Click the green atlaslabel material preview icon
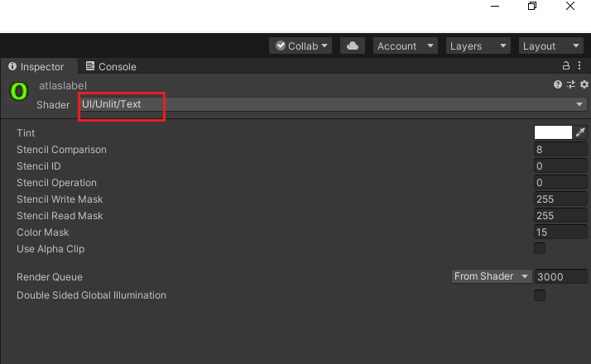 click(19, 92)
